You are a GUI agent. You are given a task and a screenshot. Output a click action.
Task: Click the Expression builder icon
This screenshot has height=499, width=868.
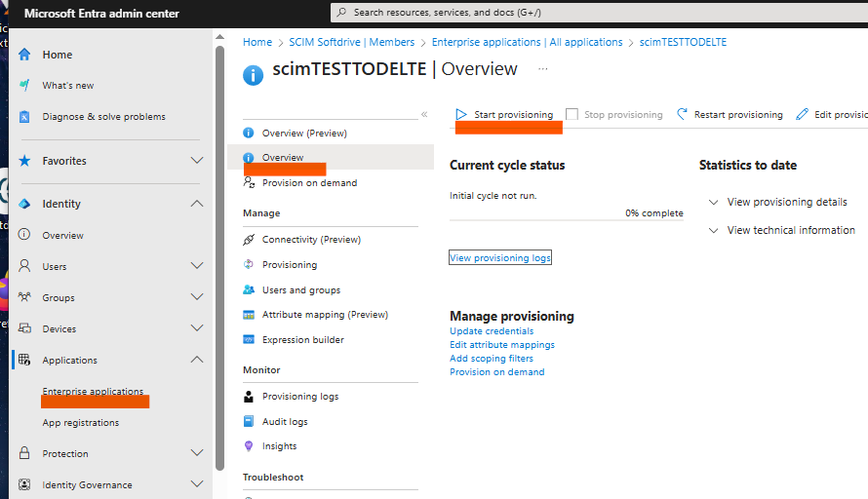click(249, 340)
